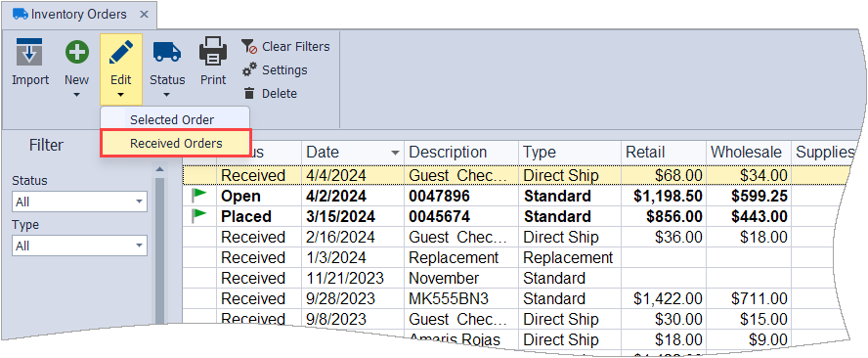This screenshot has width=868, height=358.
Task: Click the Import icon in toolbar
Action: click(x=30, y=53)
